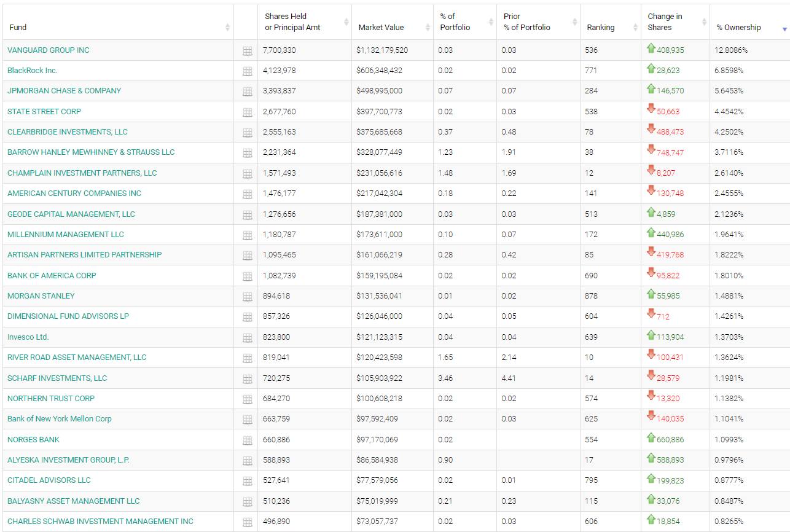Open RIVER ROAD ASSET MANAGEMENT link

point(77,358)
